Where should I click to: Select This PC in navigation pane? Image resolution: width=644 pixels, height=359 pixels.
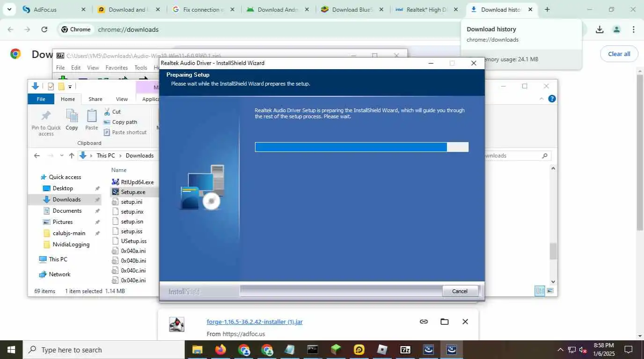[x=58, y=259]
